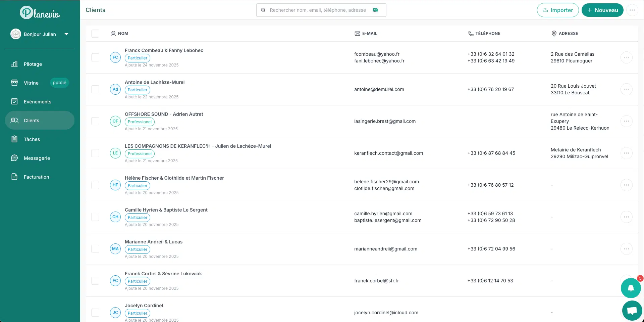This screenshot has height=322, width=644.
Task: Click email keranflech.contact@gmail.com
Action: coord(388,153)
